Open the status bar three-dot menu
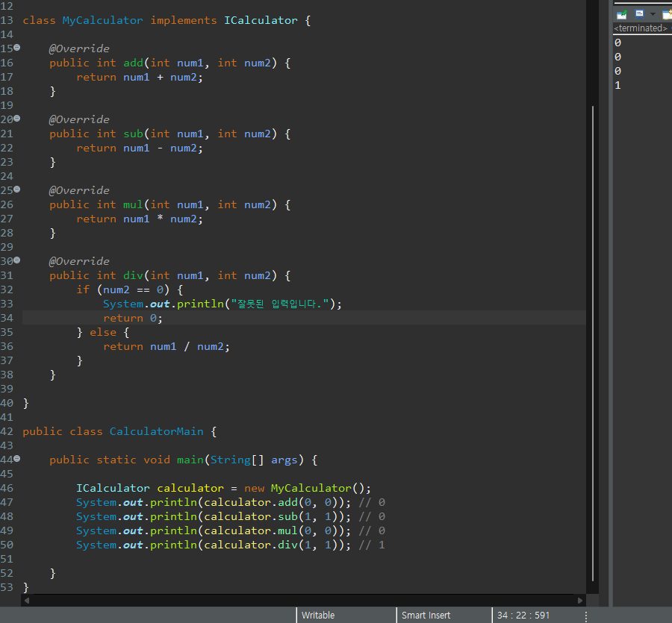Image resolution: width=672 pixels, height=623 pixels. 585,616
